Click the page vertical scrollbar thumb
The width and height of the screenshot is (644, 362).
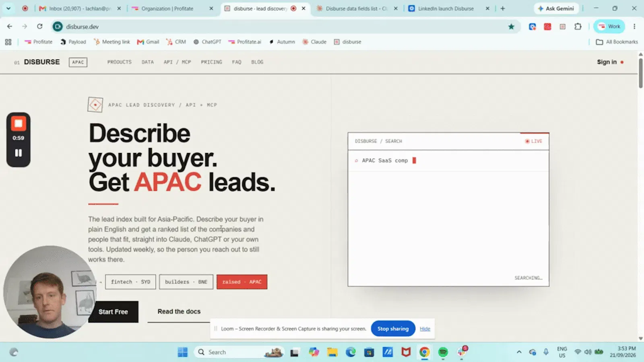[641, 73]
